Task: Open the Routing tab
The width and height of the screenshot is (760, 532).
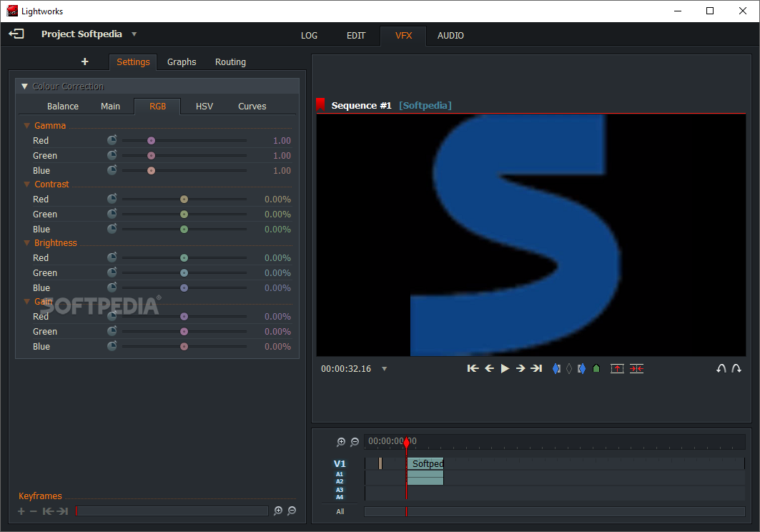Action: 230,62
